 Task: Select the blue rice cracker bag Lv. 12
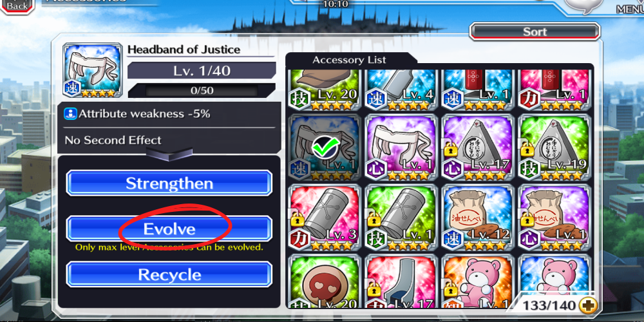point(478,218)
